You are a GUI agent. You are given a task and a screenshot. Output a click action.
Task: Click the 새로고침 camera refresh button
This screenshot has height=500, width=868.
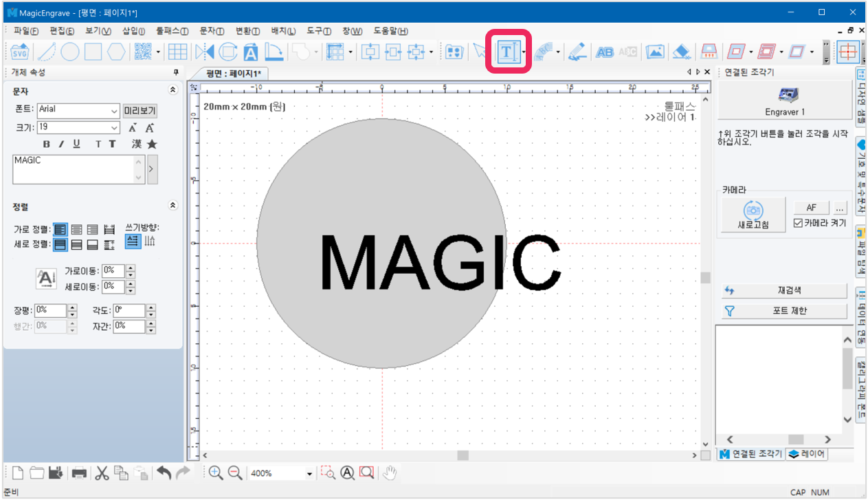coord(753,215)
